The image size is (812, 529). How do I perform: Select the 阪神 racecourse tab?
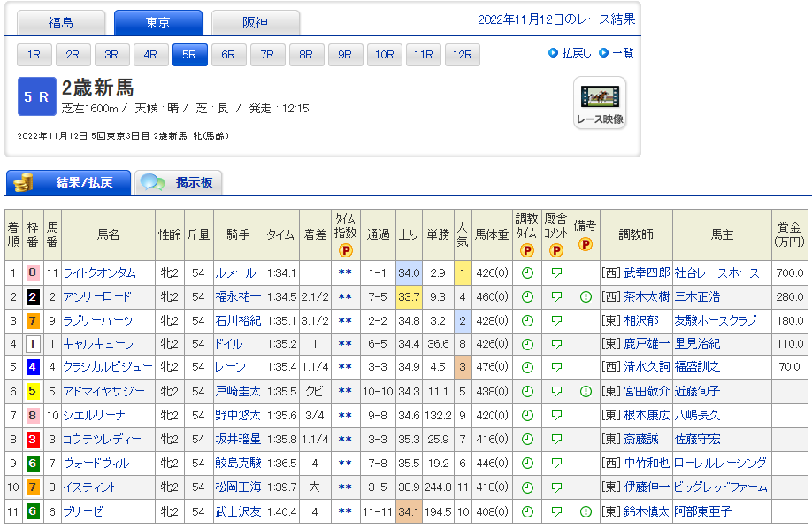pyautogui.click(x=256, y=23)
